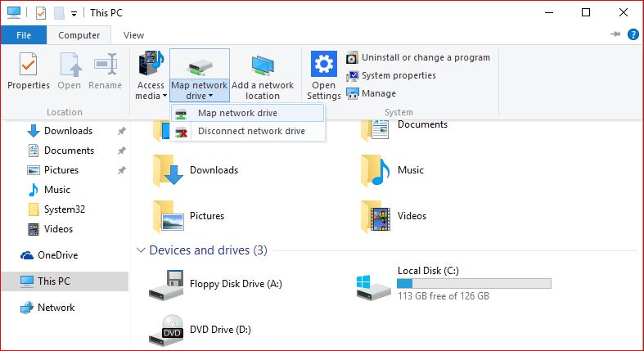Click Add a network location icon
The image size is (644, 351).
[263, 65]
